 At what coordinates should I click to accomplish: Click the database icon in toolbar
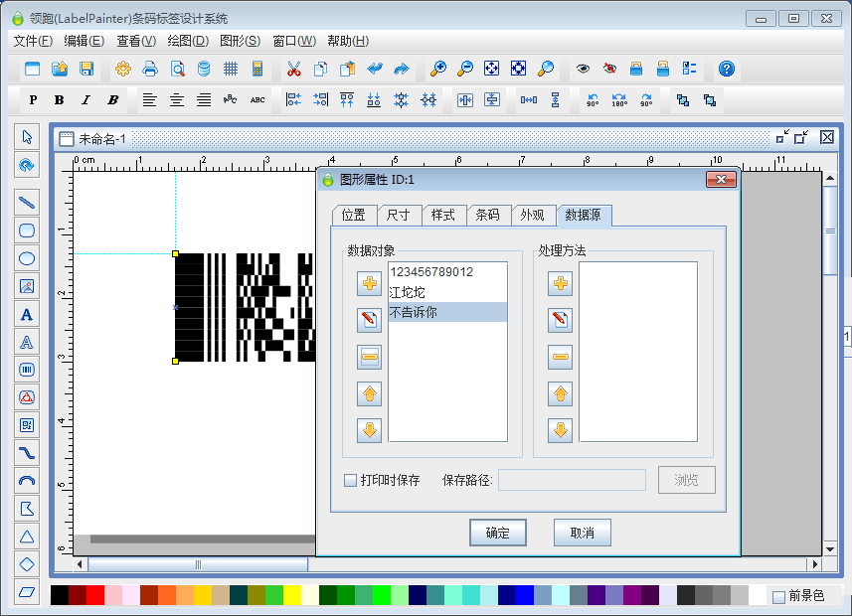[x=204, y=69]
